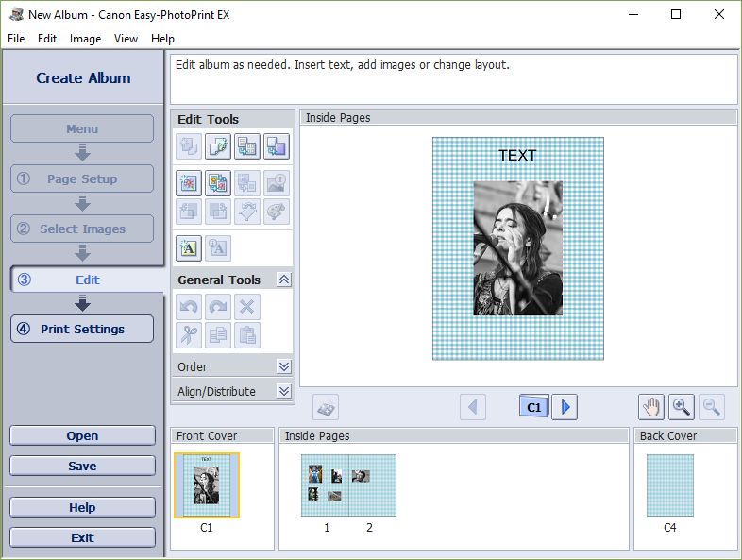Click the Replace Image icon
This screenshot has height=560, width=742.
(x=247, y=182)
